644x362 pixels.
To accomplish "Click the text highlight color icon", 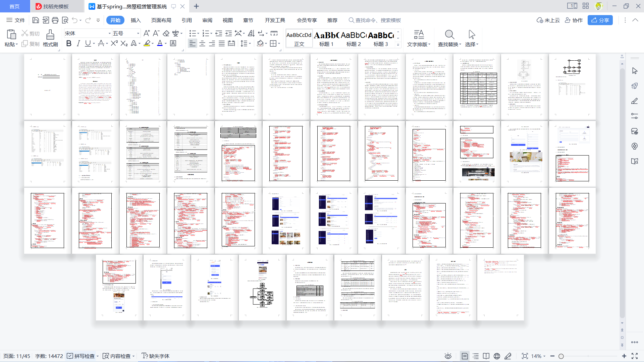I will coord(147,44).
